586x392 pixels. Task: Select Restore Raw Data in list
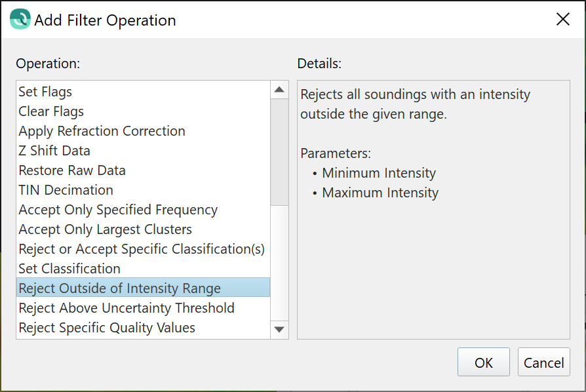tap(72, 170)
